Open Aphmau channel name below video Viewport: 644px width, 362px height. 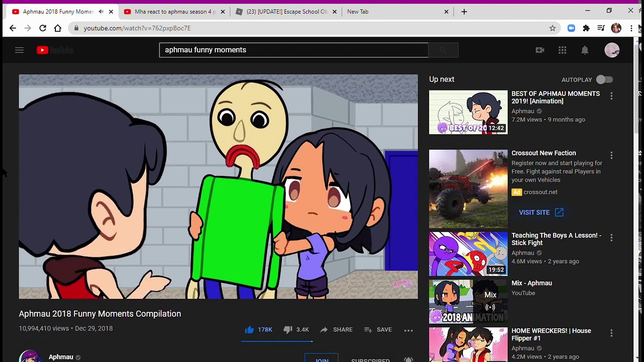click(x=61, y=357)
